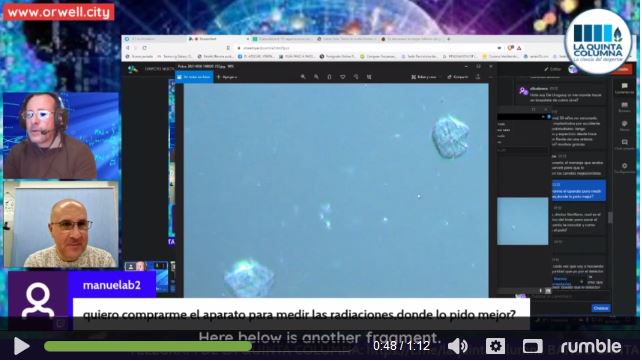Open 'Editar y crear' menu in Photos
This screenshot has height=361, width=642.
(424, 77)
